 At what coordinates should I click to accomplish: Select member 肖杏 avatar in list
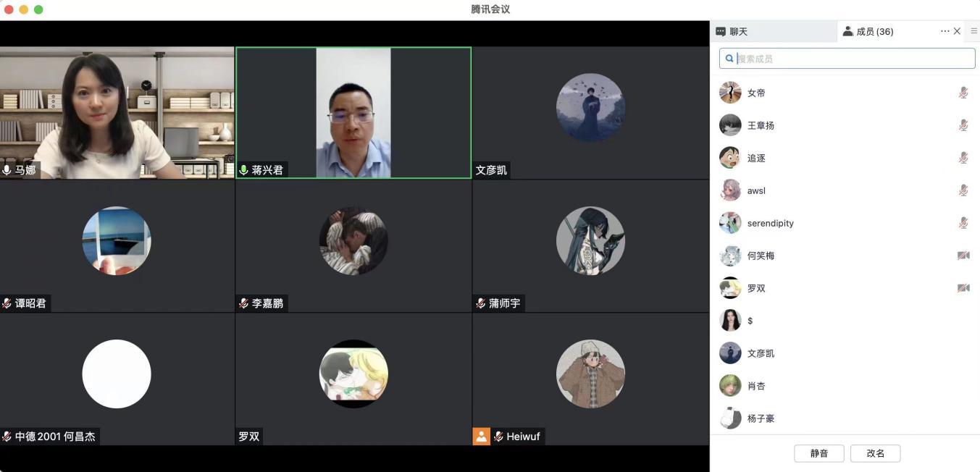[x=730, y=386]
